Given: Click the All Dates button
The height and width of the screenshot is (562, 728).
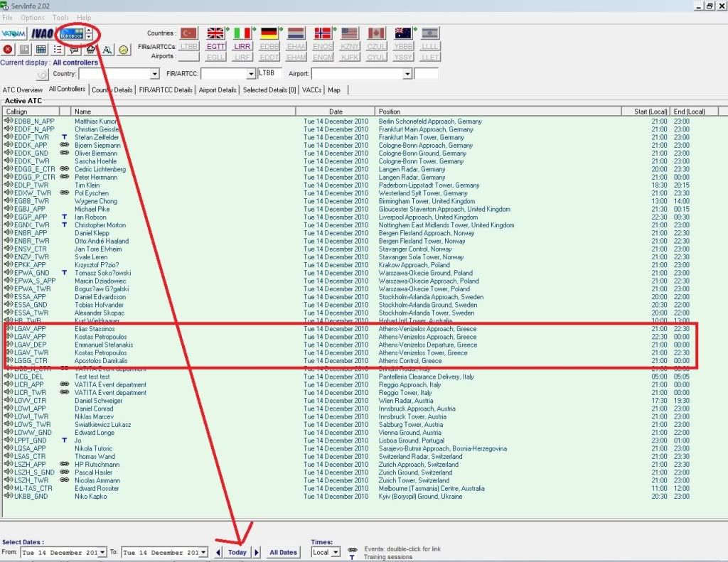Looking at the screenshot, I should click(283, 552).
